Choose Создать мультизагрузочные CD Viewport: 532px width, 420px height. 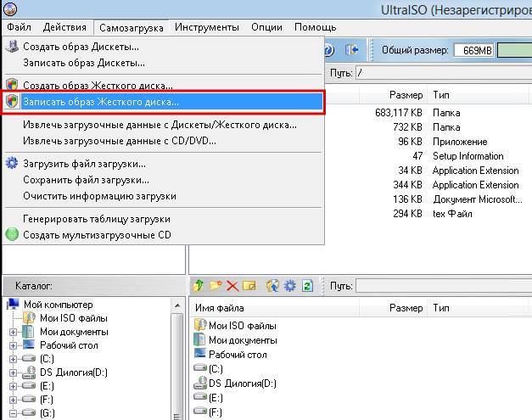(163, 235)
